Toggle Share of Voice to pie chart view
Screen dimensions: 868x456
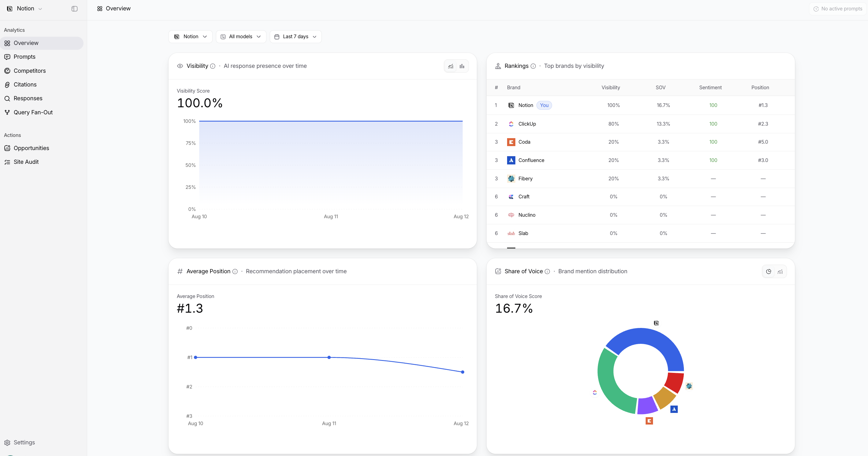[x=769, y=271]
